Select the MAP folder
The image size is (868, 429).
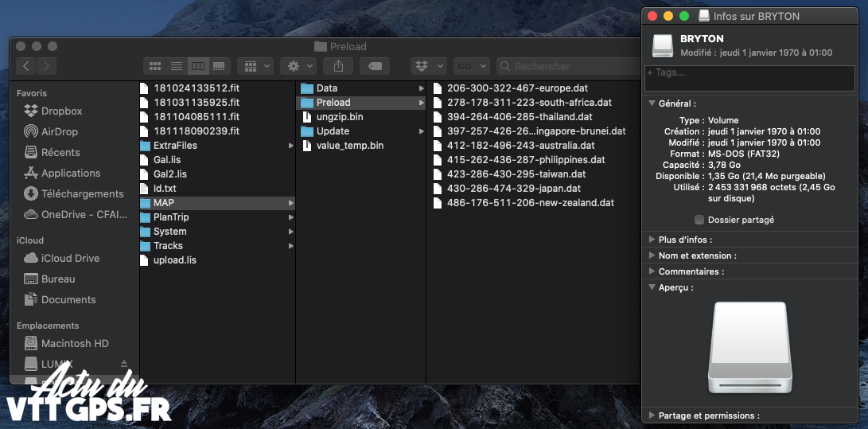217,203
